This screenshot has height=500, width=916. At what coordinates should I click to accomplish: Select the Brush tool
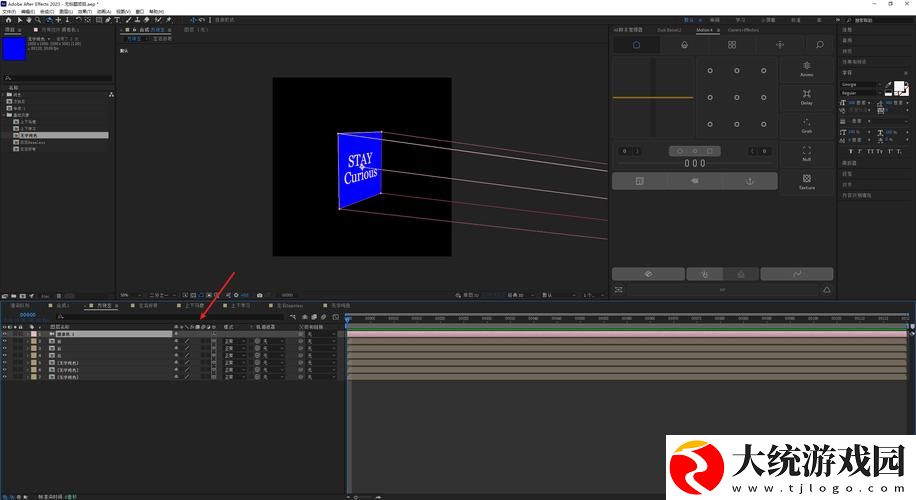click(x=129, y=20)
